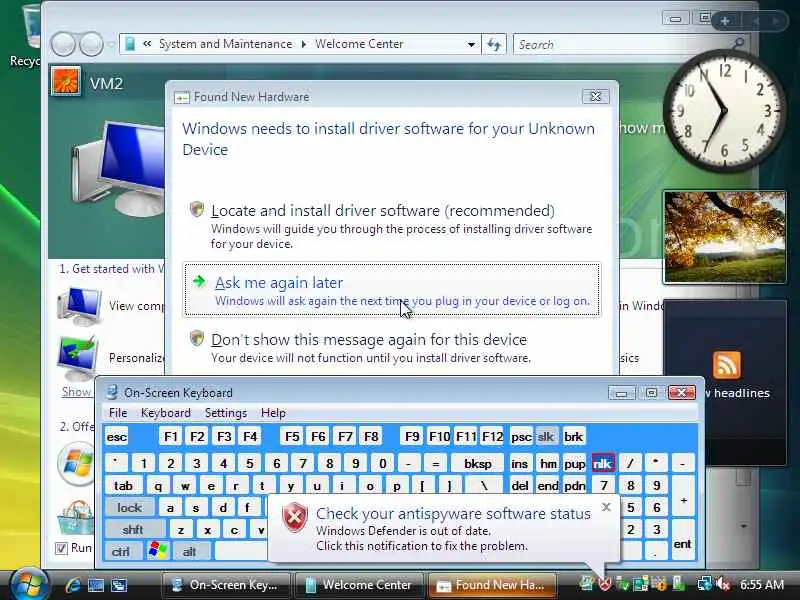This screenshot has width=800, height=600.
Task: Click System and Maintenance breadcrumb
Action: [x=226, y=44]
